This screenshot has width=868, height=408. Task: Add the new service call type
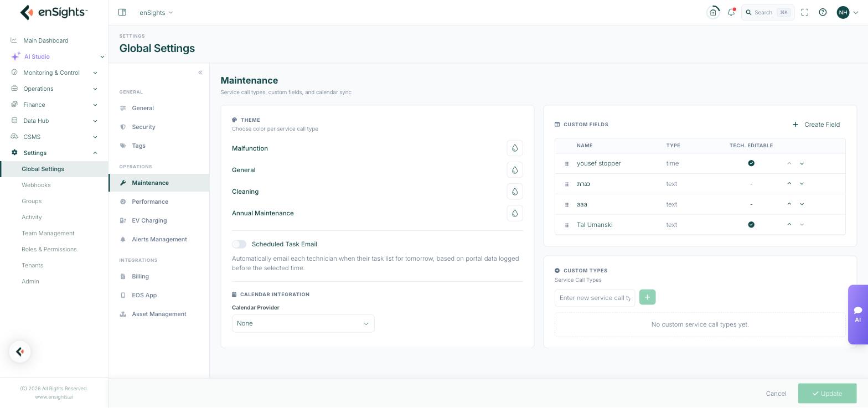(647, 297)
